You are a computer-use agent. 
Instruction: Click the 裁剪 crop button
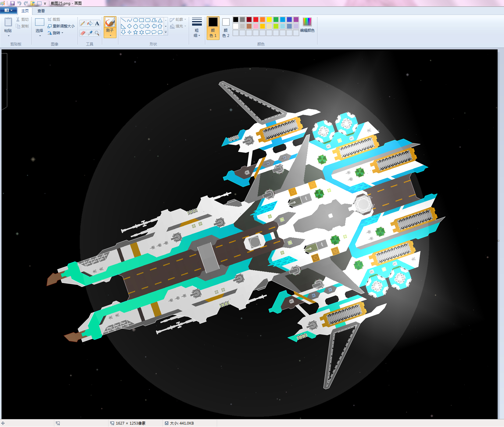click(54, 20)
